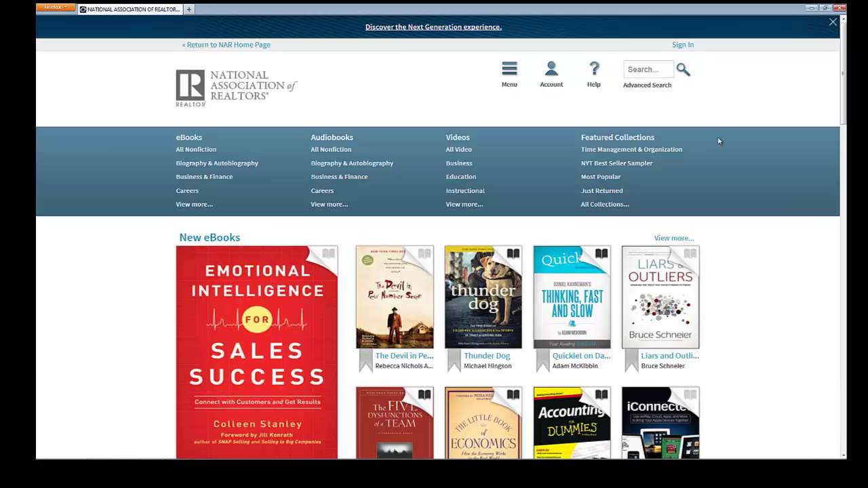Select All Video category
The image size is (868, 488).
click(x=458, y=149)
